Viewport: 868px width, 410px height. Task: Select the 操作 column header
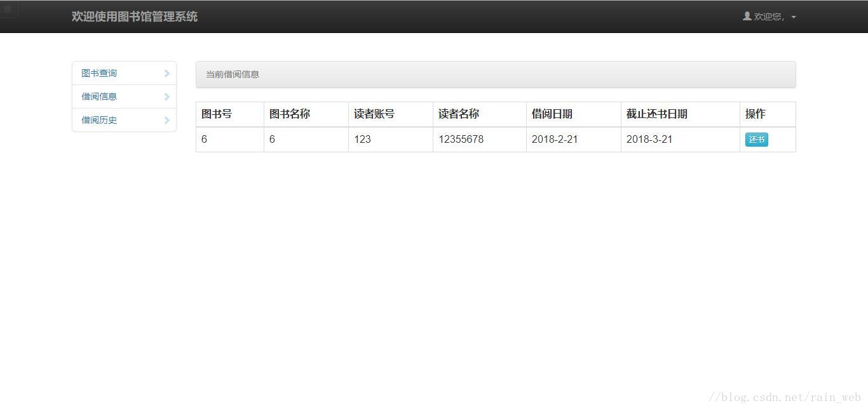(768, 114)
